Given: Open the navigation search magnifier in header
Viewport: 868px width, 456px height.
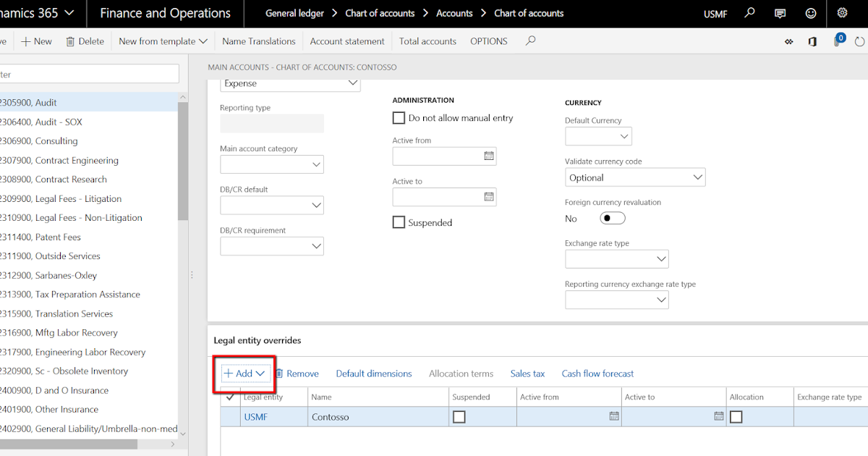Looking at the screenshot, I should click(x=750, y=13).
